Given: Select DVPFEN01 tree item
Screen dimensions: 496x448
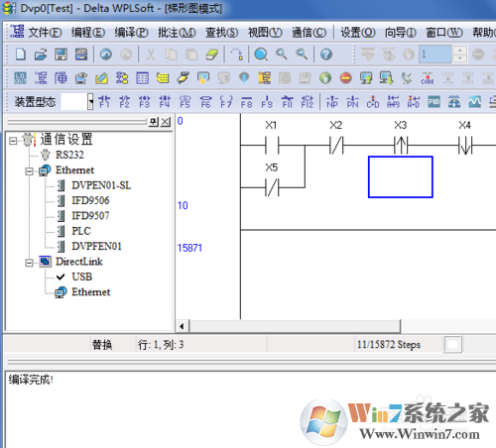Looking at the screenshot, I should pos(96,246).
